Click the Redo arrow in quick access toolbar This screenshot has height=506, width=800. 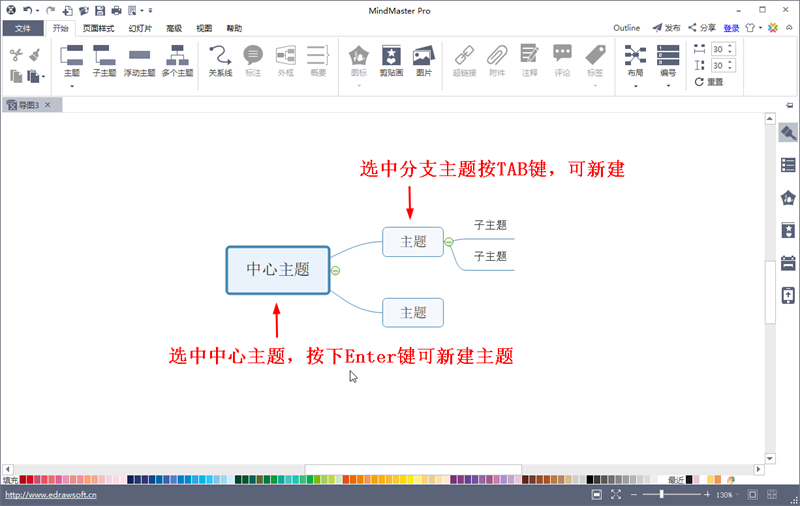click(x=49, y=10)
